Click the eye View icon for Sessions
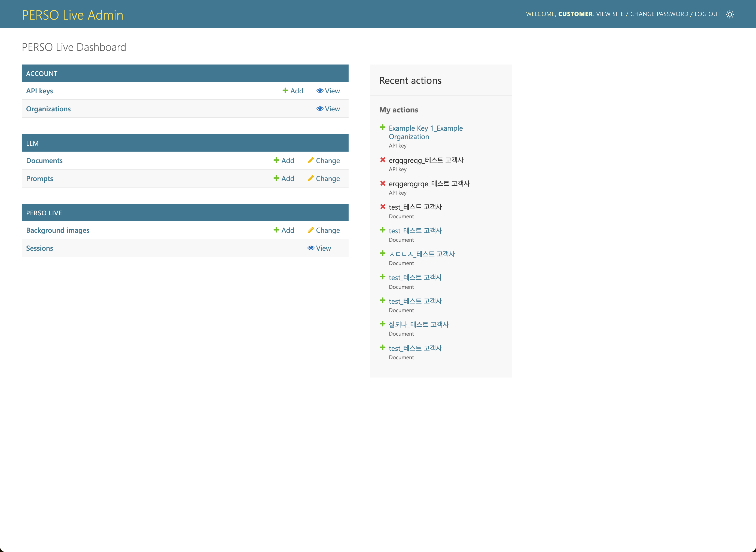This screenshot has height=552, width=756. [x=311, y=248]
